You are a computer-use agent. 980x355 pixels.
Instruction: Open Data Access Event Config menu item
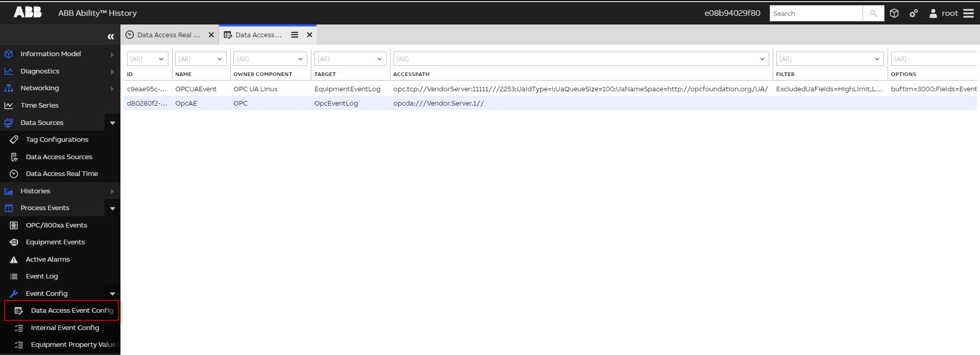[x=61, y=311]
